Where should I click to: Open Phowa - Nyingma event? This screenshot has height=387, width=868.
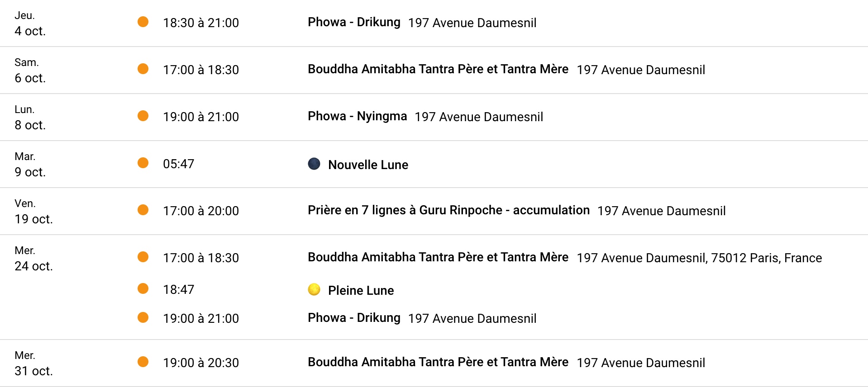pos(357,116)
